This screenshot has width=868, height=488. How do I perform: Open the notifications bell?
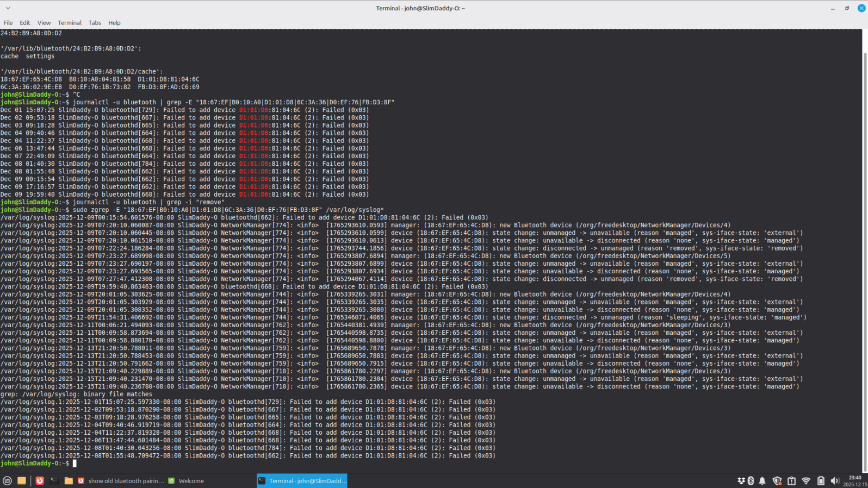(762, 481)
